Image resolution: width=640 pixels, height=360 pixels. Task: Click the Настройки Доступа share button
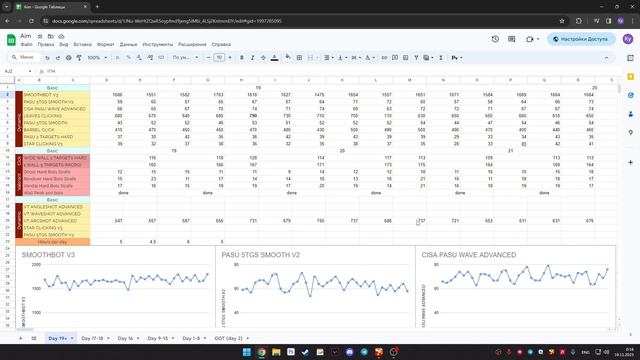581,39
